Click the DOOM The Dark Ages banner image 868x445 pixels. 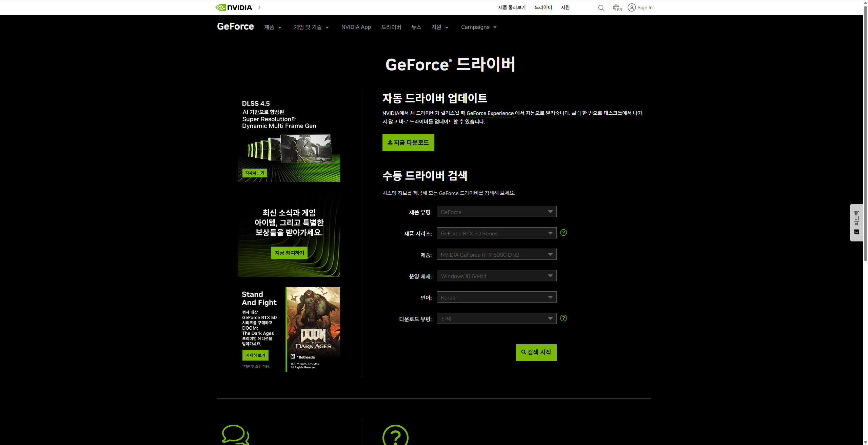[313, 328]
